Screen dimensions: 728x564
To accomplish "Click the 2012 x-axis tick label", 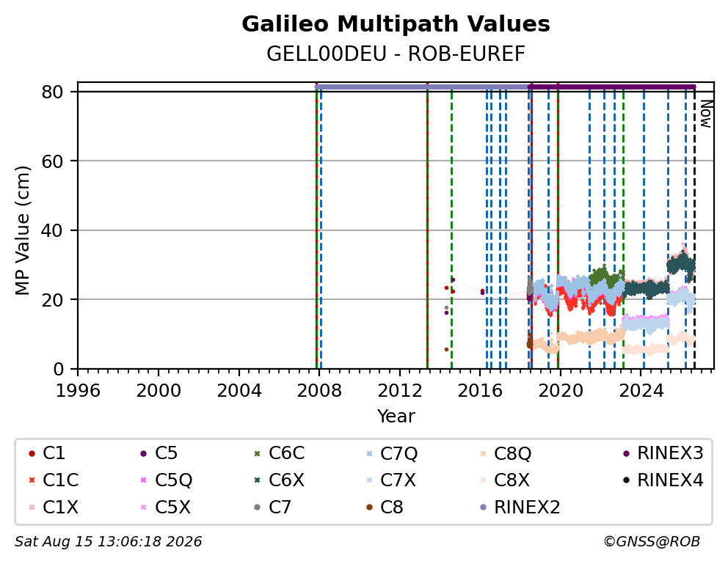I will click(x=400, y=391).
